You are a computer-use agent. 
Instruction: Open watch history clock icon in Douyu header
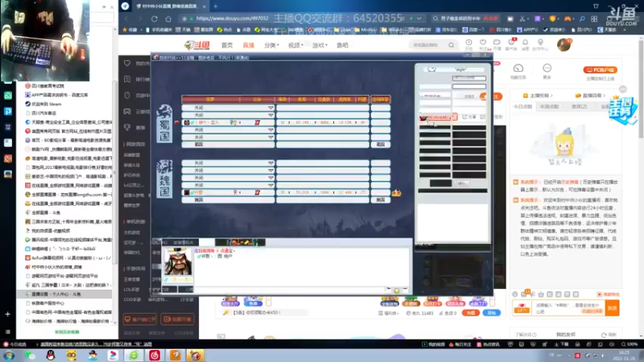469,43
